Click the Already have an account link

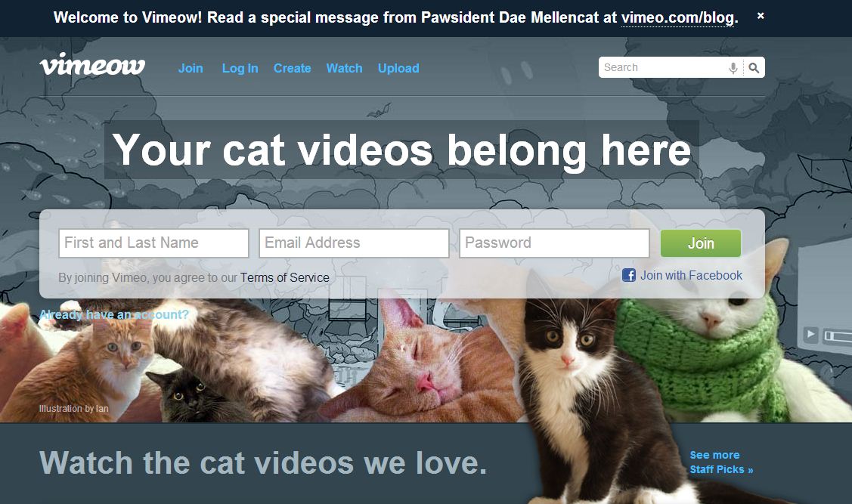(114, 314)
